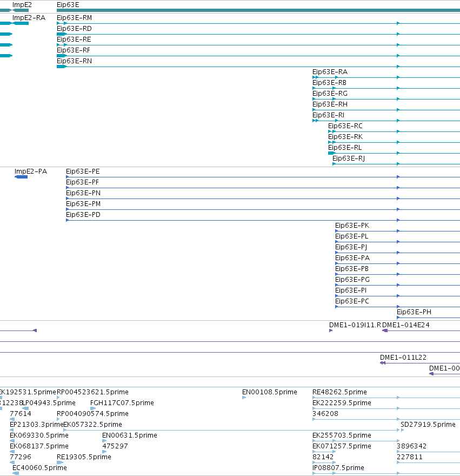Click transcript label Eip63E-RC
Viewport: 460px width, 476px height.
345,126
